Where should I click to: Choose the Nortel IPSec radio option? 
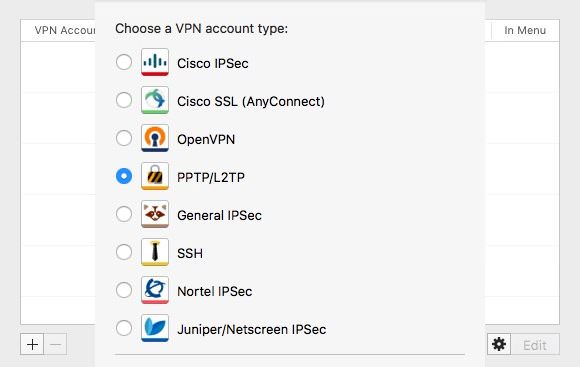(x=124, y=290)
